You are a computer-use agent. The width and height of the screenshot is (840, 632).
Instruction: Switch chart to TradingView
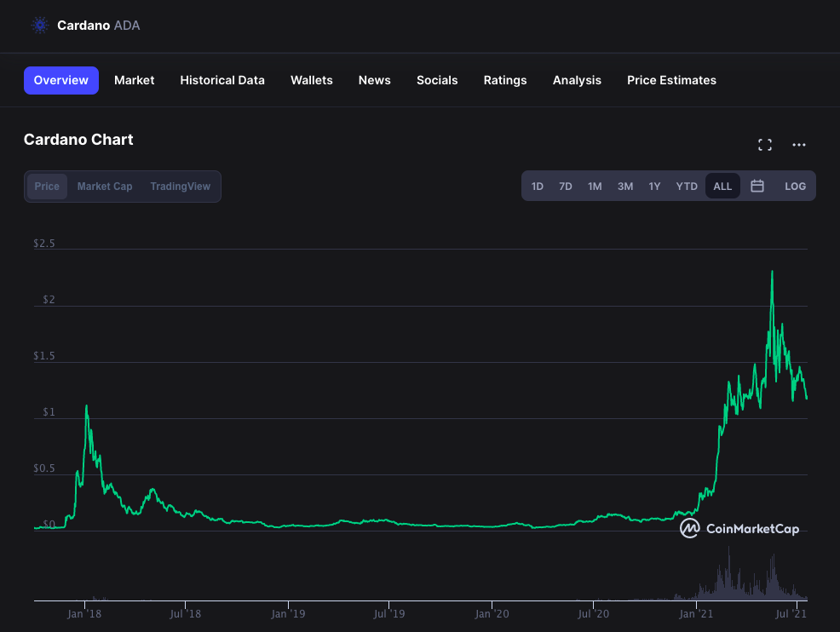(x=180, y=187)
